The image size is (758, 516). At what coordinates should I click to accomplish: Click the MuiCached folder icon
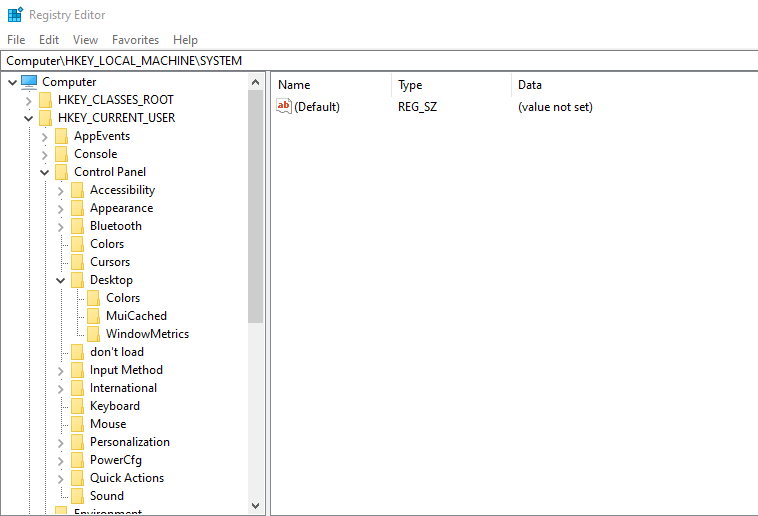93,316
